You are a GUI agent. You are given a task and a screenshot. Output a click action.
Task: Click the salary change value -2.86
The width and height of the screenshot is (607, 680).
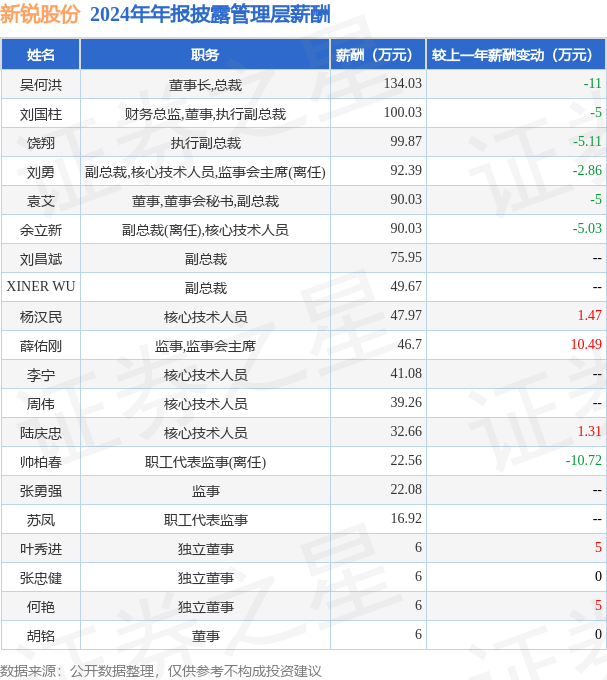click(x=587, y=170)
